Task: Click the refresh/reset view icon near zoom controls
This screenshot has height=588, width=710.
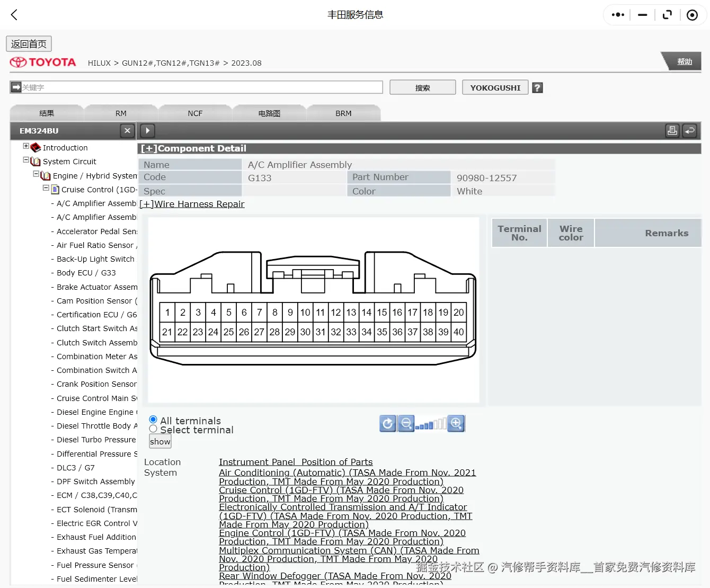Action: [x=387, y=423]
